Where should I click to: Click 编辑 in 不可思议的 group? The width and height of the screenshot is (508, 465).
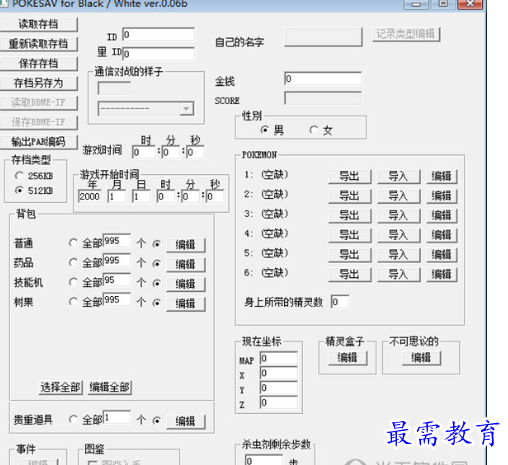tap(421, 358)
